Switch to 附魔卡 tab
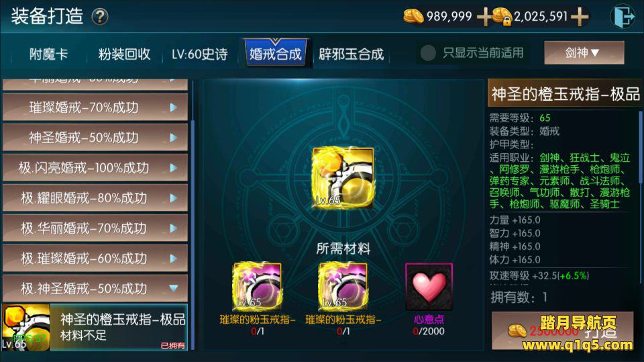Image resolution: width=644 pixels, height=362 pixels. point(48,54)
